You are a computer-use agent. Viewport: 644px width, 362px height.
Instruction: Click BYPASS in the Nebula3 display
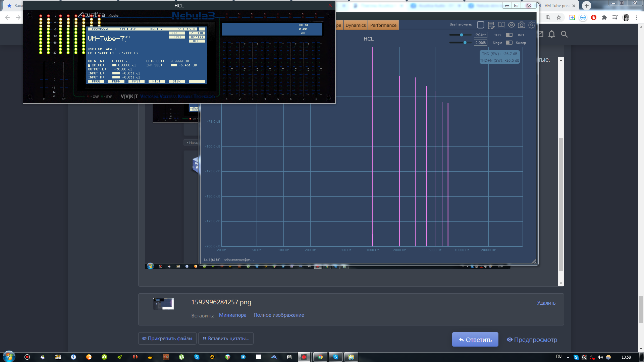pyautogui.click(x=197, y=37)
